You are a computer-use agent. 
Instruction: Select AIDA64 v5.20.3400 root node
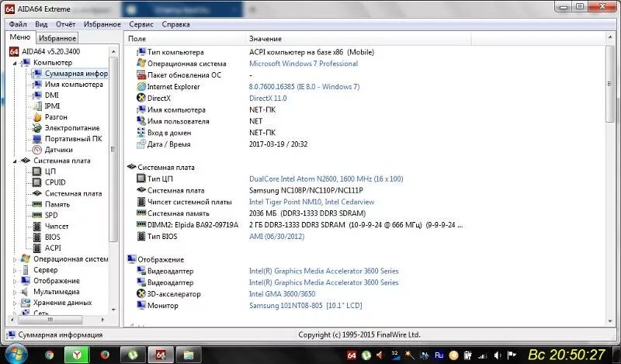pyautogui.click(x=50, y=51)
